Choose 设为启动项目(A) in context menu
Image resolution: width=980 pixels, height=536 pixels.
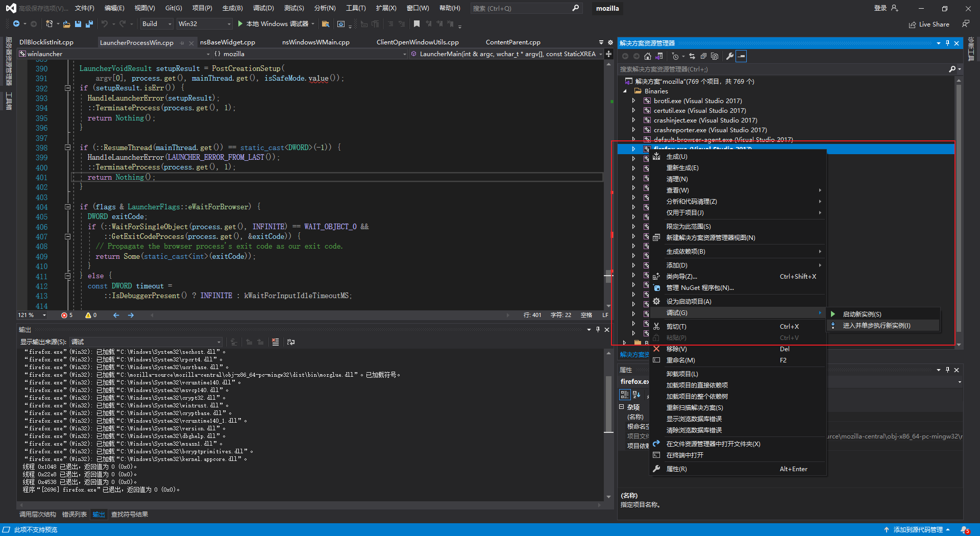738,302
